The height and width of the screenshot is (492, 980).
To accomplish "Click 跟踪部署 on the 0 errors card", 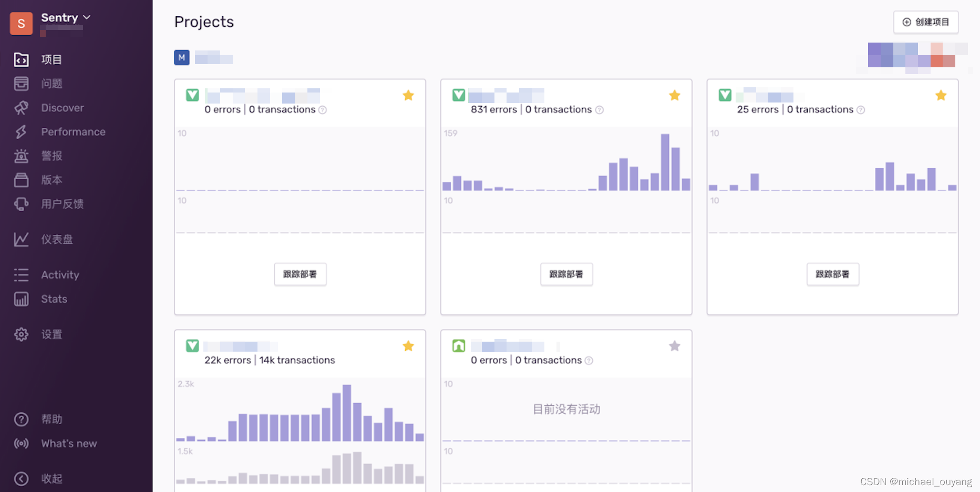I will (300, 274).
